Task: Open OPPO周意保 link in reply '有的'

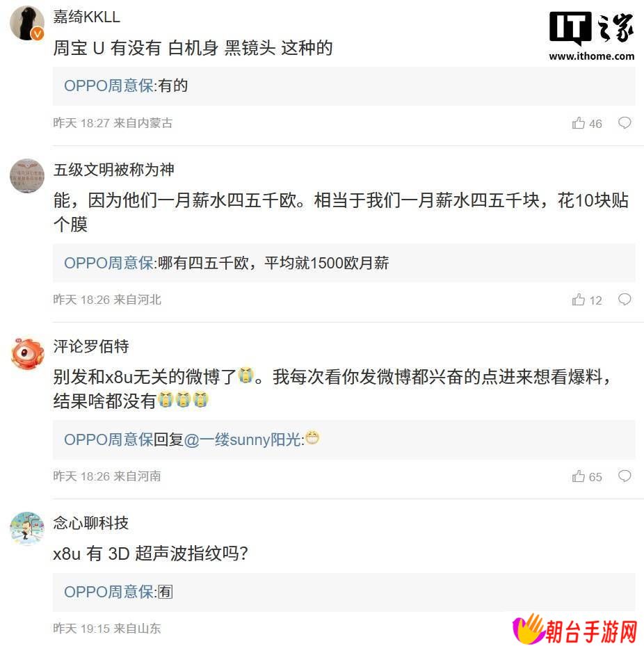Action: 108,86
